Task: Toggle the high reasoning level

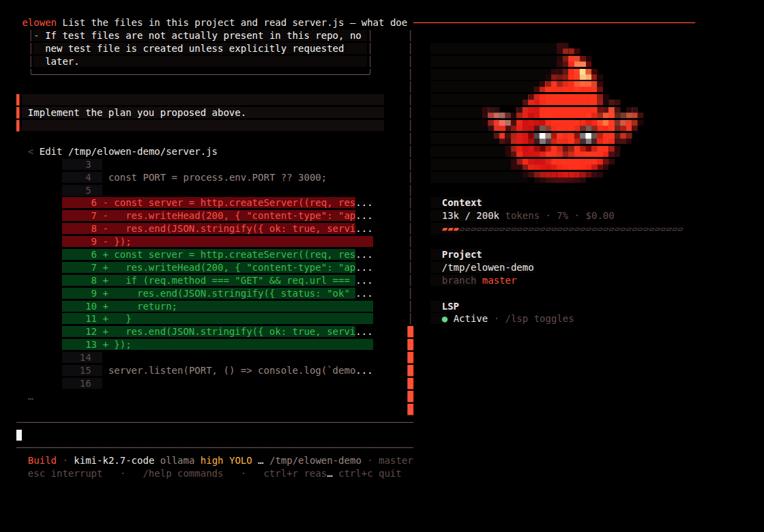Action: point(211,460)
